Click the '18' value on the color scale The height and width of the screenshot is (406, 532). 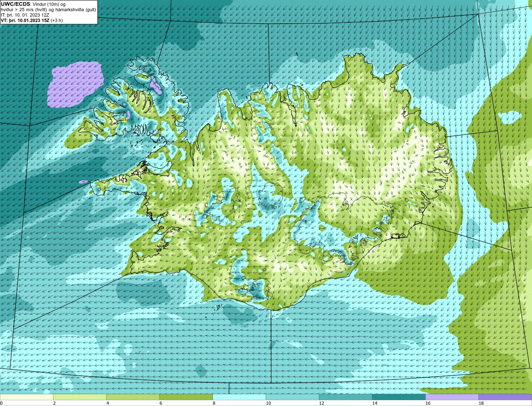pyautogui.click(x=481, y=403)
